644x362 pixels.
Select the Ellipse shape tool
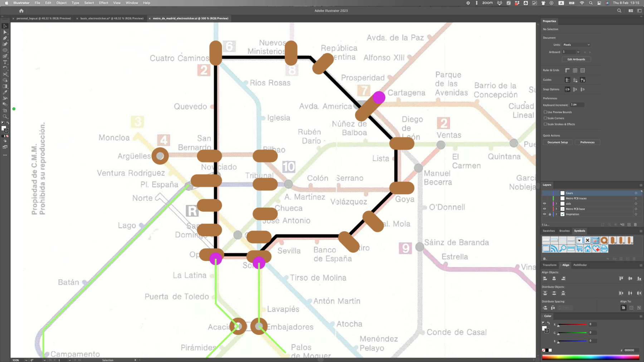click(5, 50)
